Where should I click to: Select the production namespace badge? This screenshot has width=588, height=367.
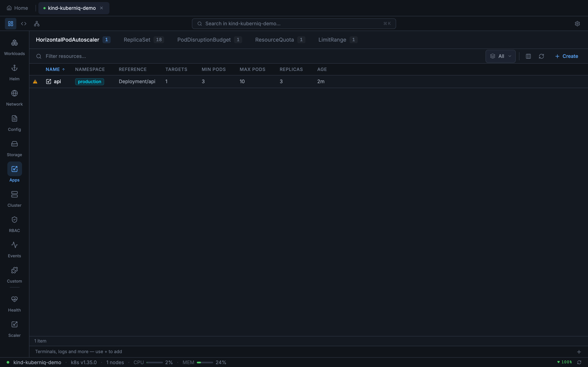(89, 81)
